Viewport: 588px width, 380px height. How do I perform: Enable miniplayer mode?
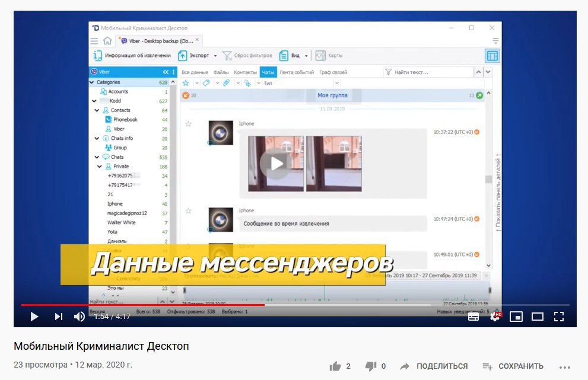coord(516,317)
